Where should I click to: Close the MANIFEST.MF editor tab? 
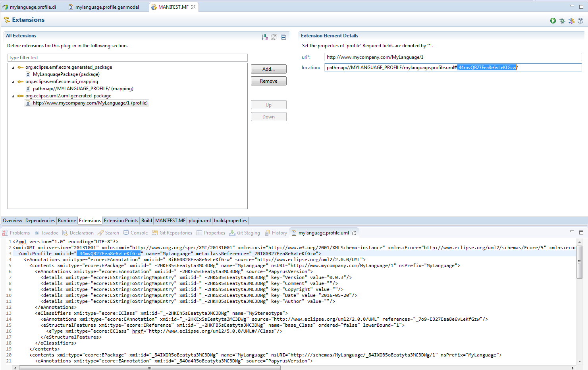(x=193, y=7)
